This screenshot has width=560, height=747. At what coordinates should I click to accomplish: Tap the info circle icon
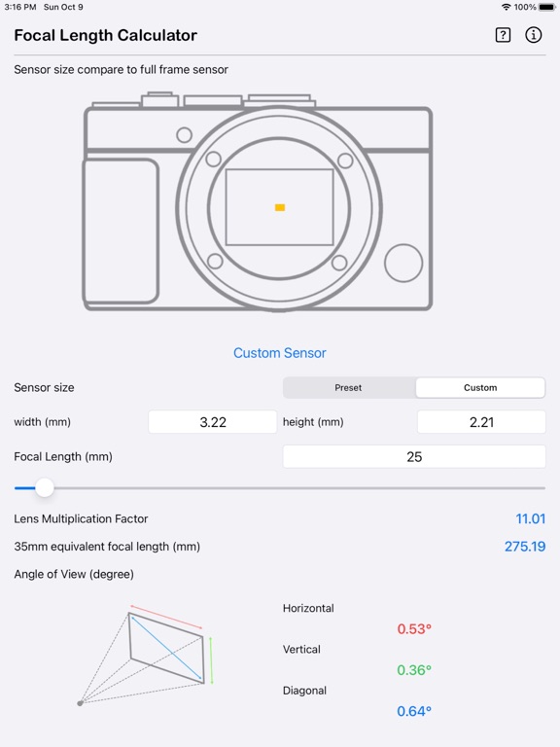pos(534,35)
